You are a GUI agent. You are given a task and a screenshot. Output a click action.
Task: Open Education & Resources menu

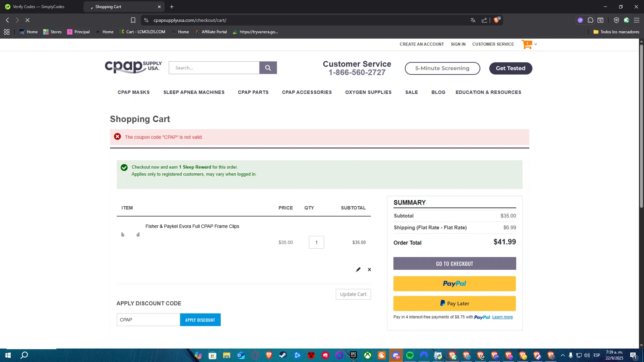pyautogui.click(x=488, y=92)
